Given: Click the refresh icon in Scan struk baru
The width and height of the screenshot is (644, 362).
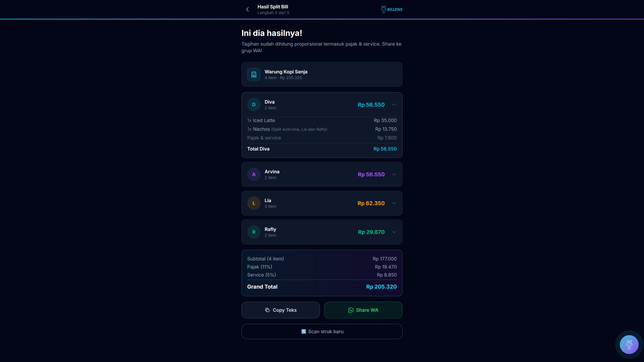Looking at the screenshot, I should pyautogui.click(x=304, y=331).
